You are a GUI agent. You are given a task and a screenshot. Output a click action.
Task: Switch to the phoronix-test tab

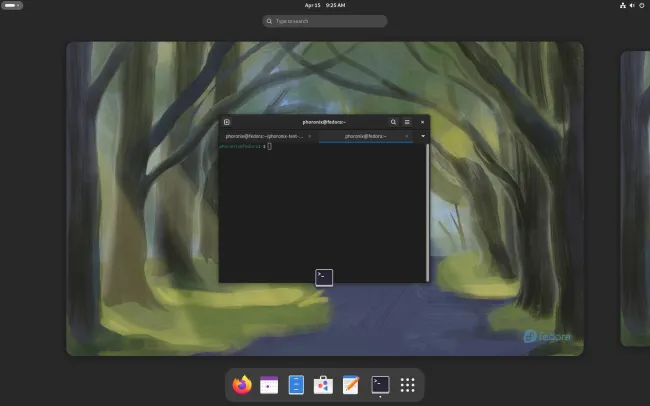click(264, 135)
